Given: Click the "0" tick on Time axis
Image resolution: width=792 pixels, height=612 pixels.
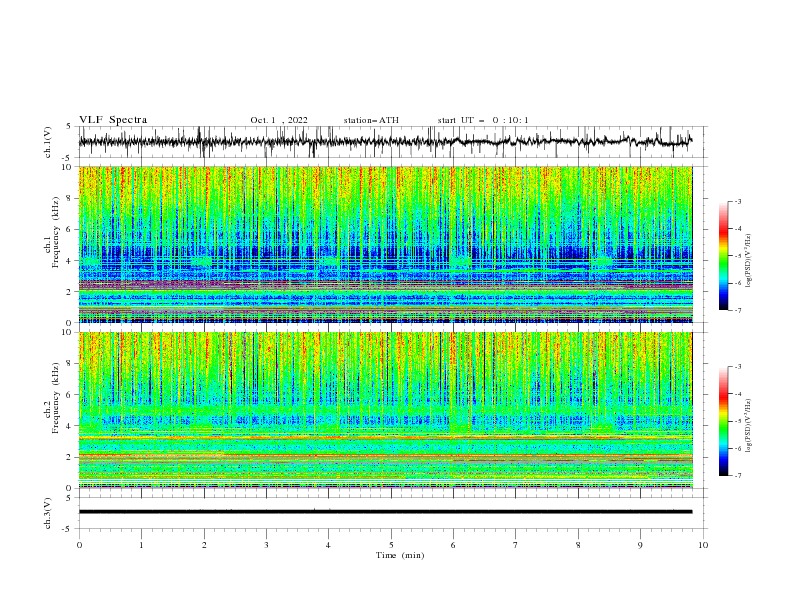Looking at the screenshot, I should point(79,545).
